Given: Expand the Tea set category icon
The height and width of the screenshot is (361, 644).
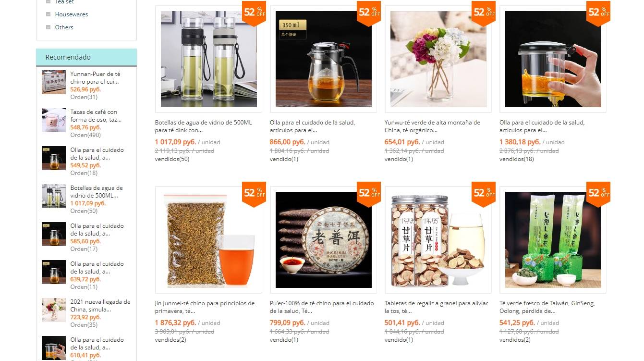Looking at the screenshot, I should (48, 2).
